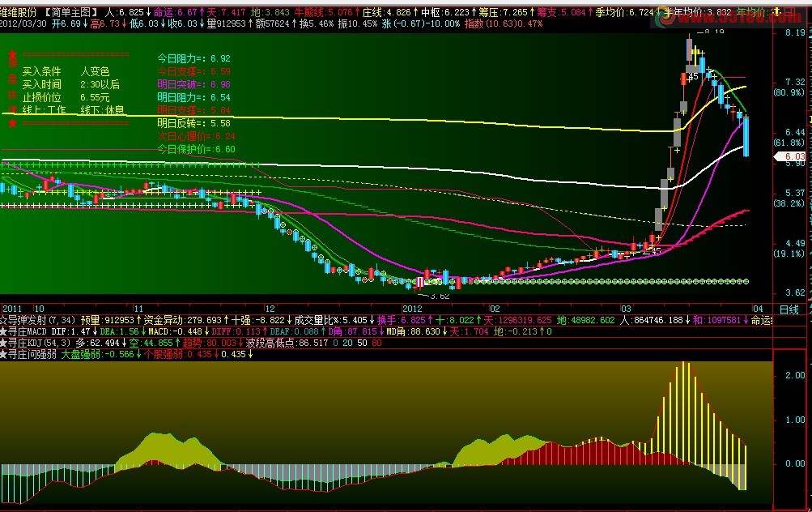Image resolution: width=812 pixels, height=512 pixels.
Task: Click the 5.37 (38.2%) axis label
Action: point(789,198)
